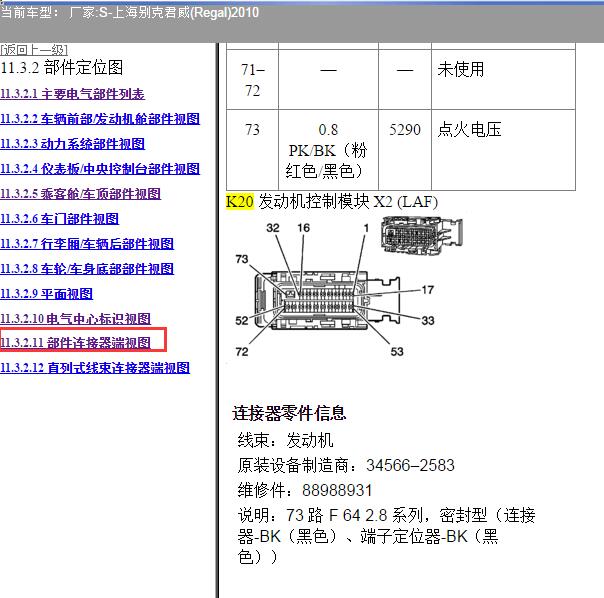Open 11.3.2.11 部件连接器端视图

click(x=76, y=343)
